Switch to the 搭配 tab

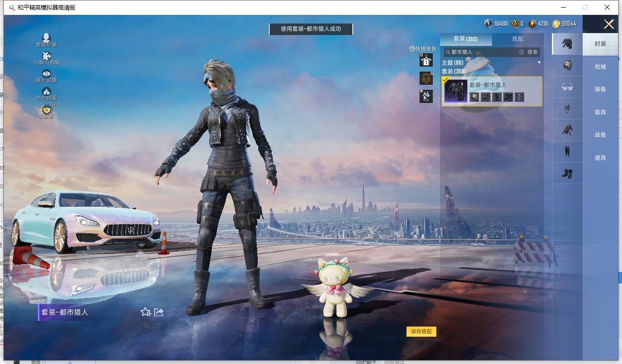coord(518,39)
